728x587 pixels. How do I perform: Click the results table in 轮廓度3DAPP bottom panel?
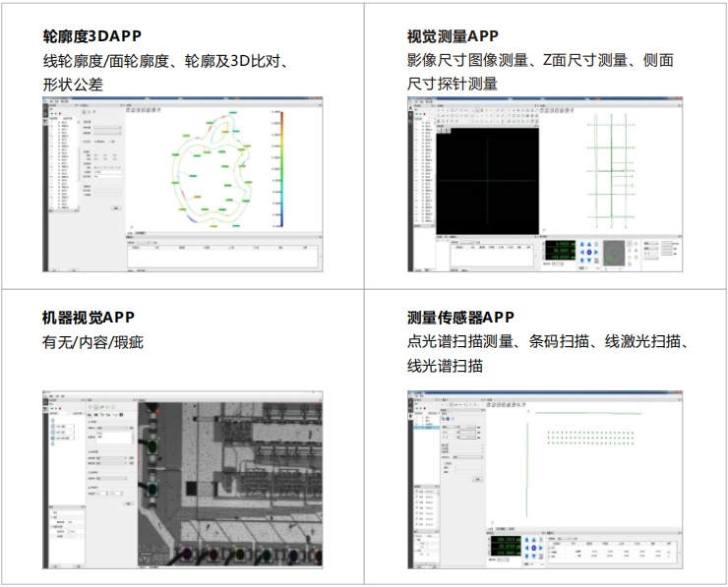pyautogui.click(x=223, y=256)
